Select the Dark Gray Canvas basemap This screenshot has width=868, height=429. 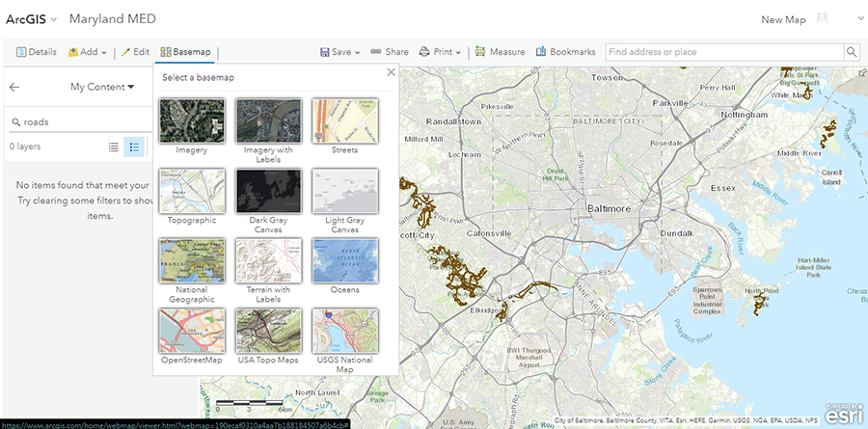point(268,191)
